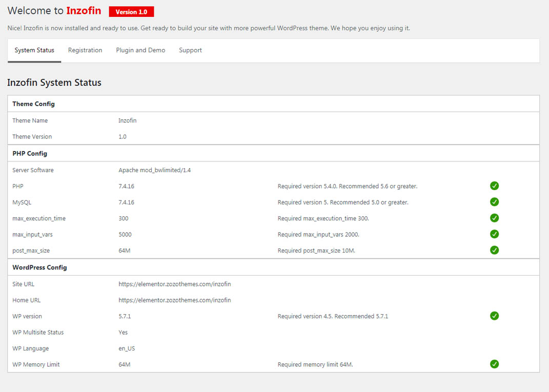The width and height of the screenshot is (549, 392).
Task: Click the WP Memory Limit green check icon
Action: click(x=494, y=364)
